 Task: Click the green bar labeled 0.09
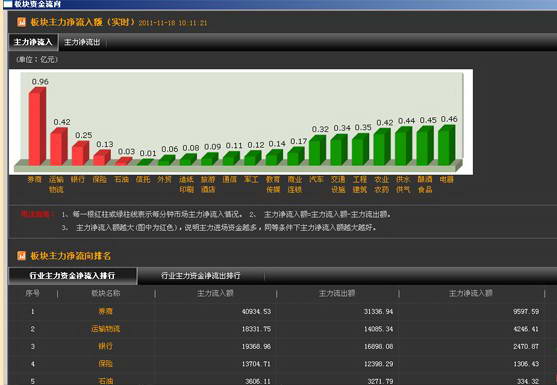pyautogui.click(x=210, y=159)
